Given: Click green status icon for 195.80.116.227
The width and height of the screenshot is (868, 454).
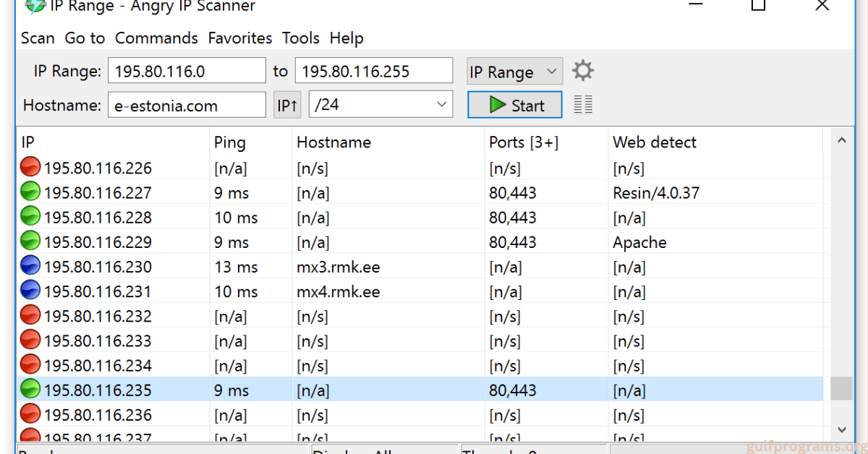Looking at the screenshot, I should click(x=30, y=193).
